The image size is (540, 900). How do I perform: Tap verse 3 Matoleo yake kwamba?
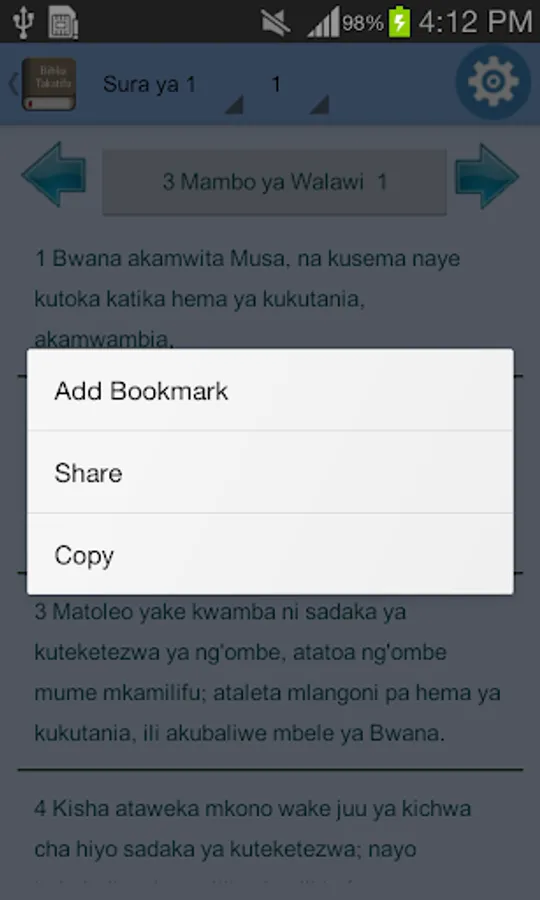click(x=270, y=672)
